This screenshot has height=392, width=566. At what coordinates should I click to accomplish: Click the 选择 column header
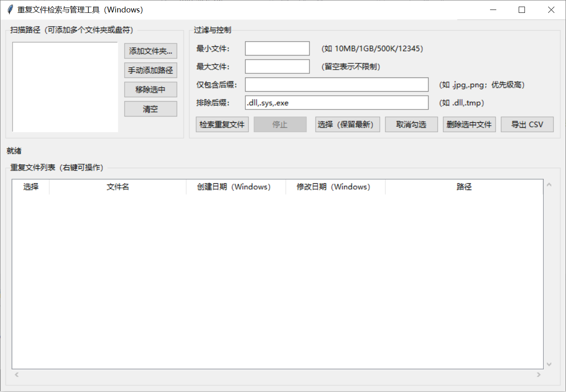coord(30,187)
